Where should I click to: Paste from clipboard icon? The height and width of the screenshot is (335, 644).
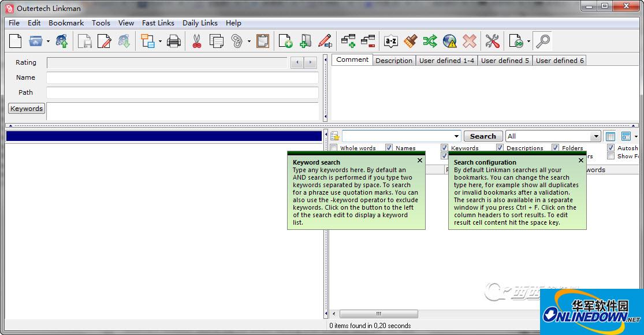[263, 41]
